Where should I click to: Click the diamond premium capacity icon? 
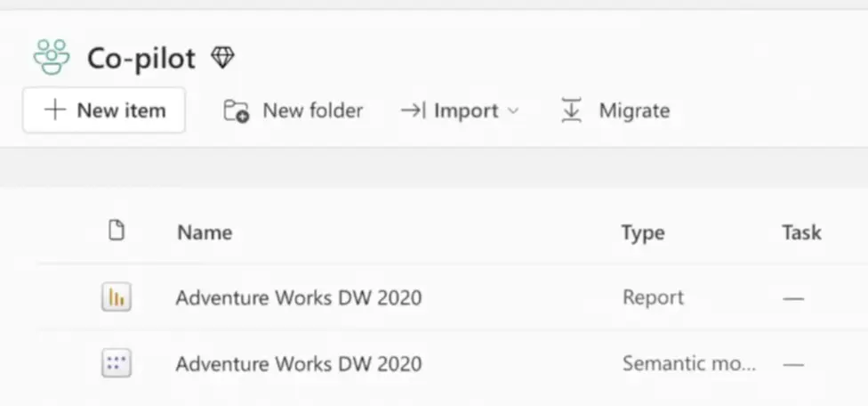[x=222, y=59]
